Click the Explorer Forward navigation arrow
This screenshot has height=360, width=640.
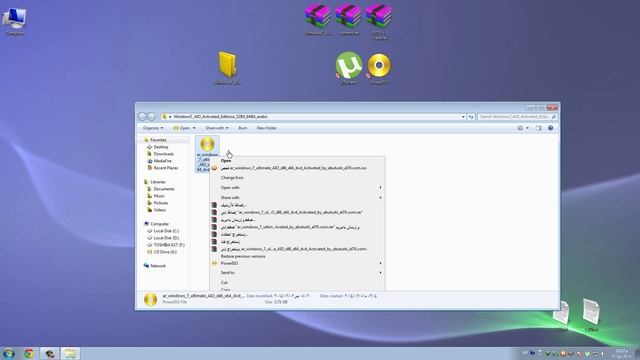coord(151,117)
